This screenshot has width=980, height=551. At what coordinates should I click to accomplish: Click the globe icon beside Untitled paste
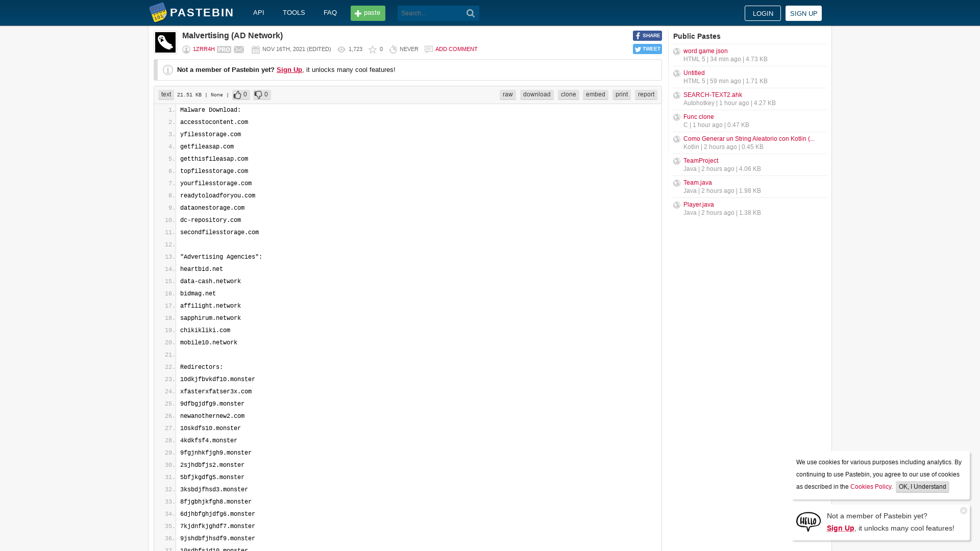[x=677, y=73]
